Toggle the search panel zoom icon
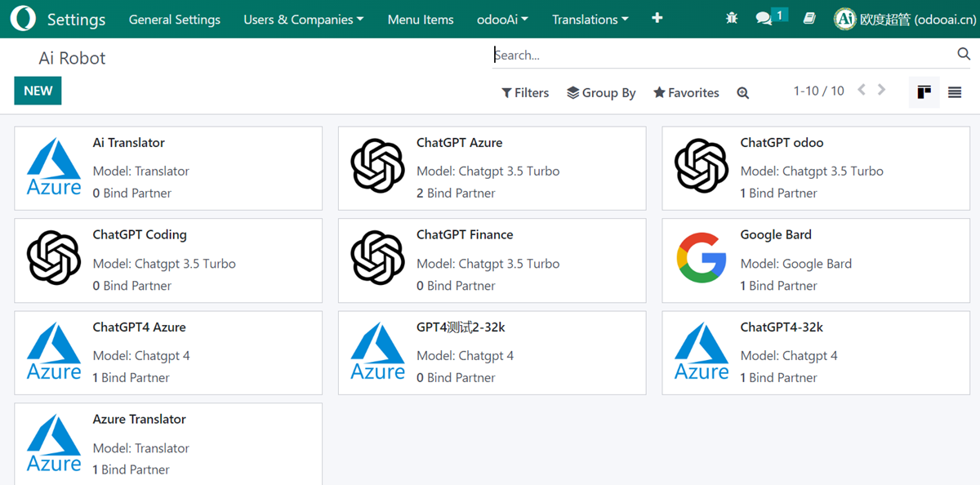The image size is (980, 485). (742, 93)
